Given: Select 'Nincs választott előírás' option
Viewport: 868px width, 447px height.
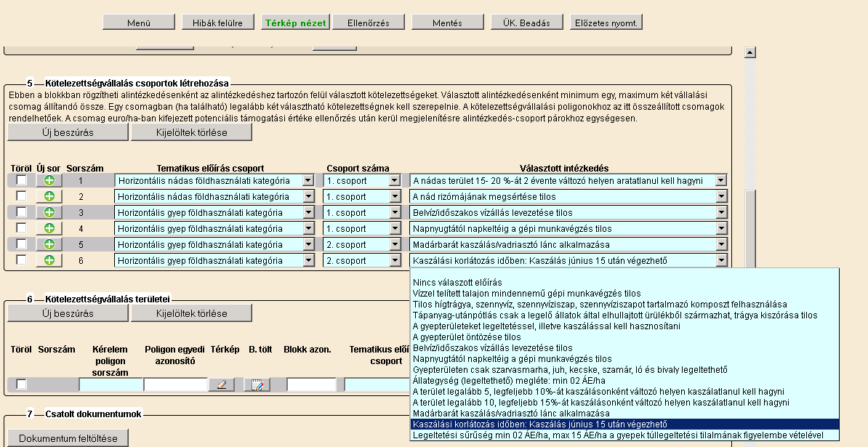Looking at the screenshot, I should [624, 283].
